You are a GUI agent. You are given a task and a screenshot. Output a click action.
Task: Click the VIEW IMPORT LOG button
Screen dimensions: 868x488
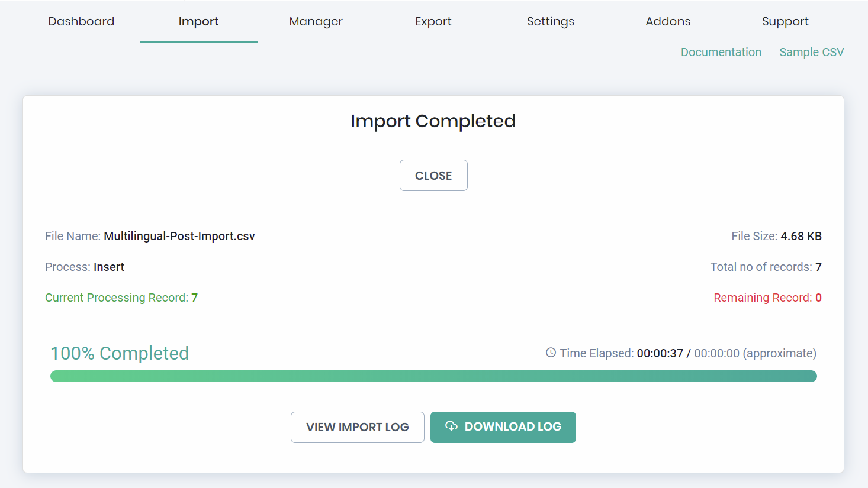tap(357, 427)
